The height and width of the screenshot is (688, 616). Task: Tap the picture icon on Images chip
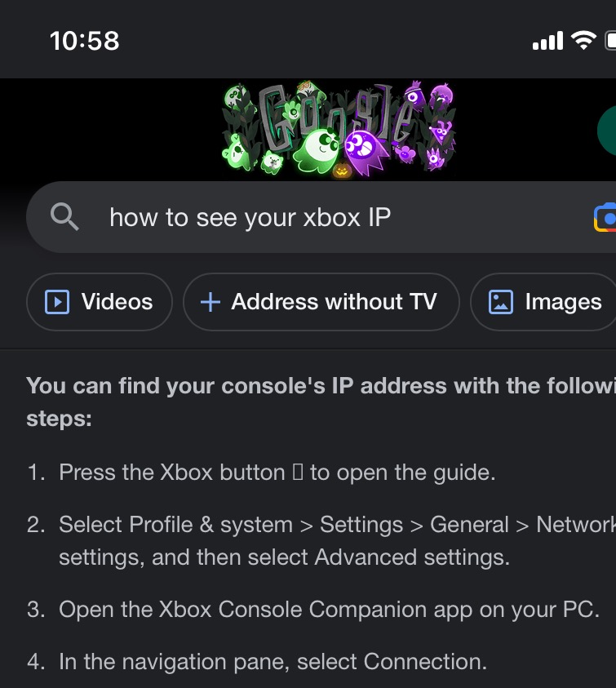[x=501, y=302]
